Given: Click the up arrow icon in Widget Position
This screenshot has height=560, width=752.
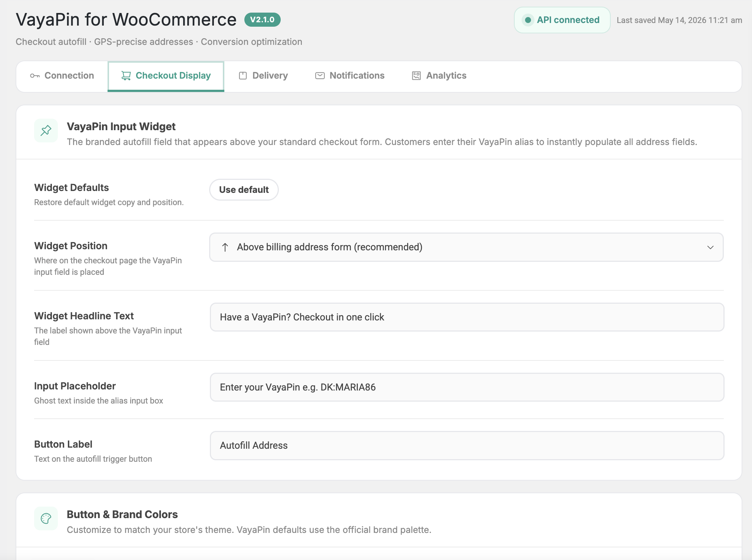Looking at the screenshot, I should tap(225, 247).
